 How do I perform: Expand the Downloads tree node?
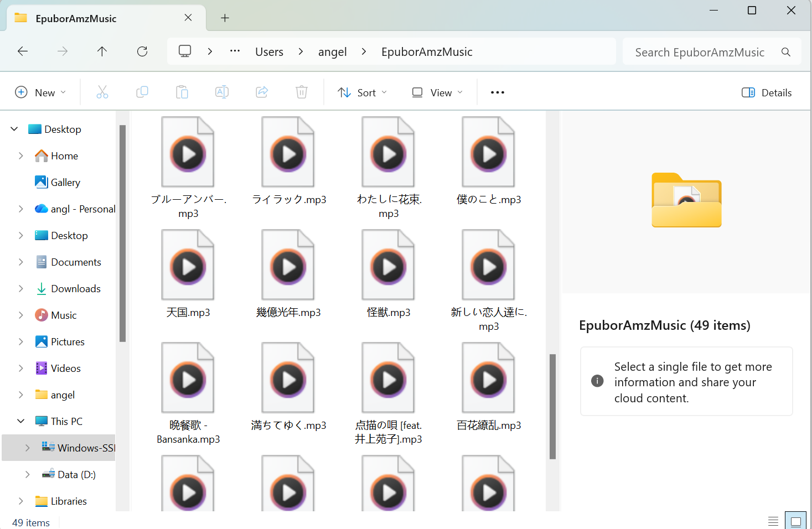click(x=21, y=288)
